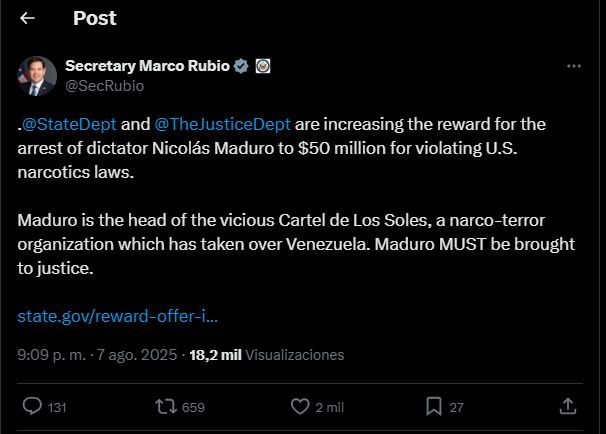
Task: Open the state.gov/reward-offer link
Action: tap(118, 317)
